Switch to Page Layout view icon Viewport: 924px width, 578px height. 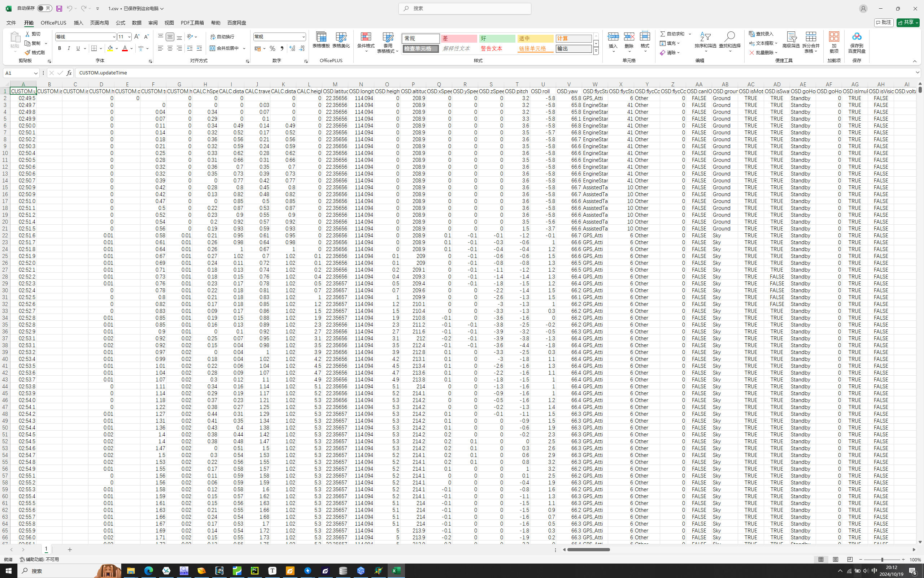pos(836,559)
